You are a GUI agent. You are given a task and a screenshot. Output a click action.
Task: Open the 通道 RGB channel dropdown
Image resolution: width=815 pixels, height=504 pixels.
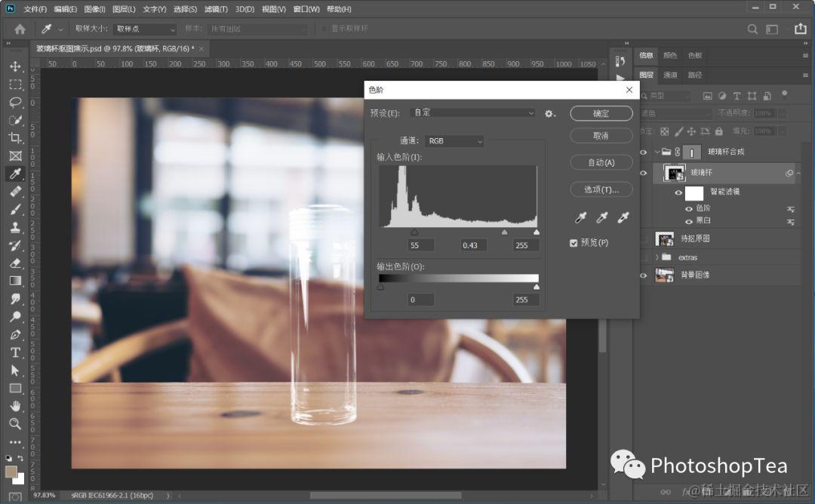coord(455,141)
